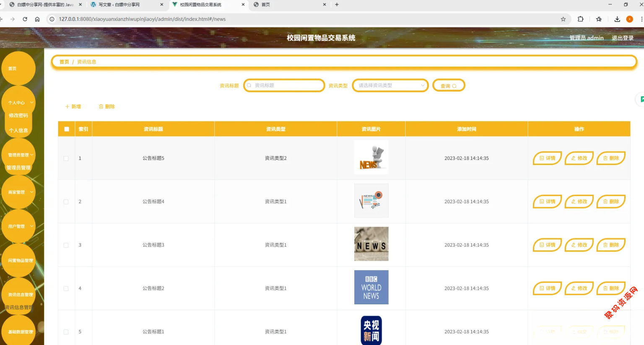Click 退出登录 to log out
The width and height of the screenshot is (644, 345).
(x=622, y=38)
